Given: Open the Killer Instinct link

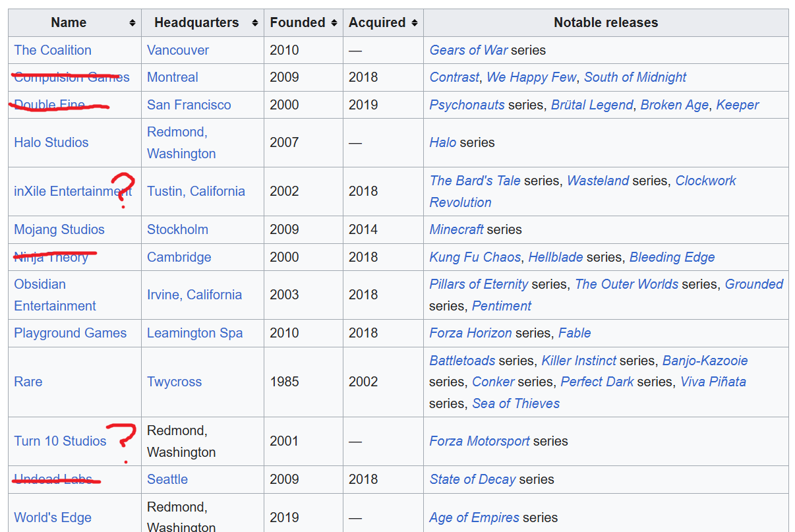Looking at the screenshot, I should coord(579,361).
